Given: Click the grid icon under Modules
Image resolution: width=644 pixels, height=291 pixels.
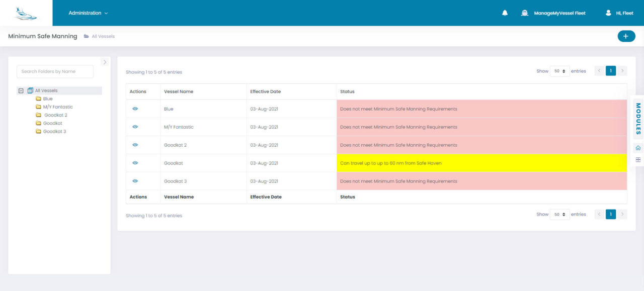Looking at the screenshot, I should (638, 160).
